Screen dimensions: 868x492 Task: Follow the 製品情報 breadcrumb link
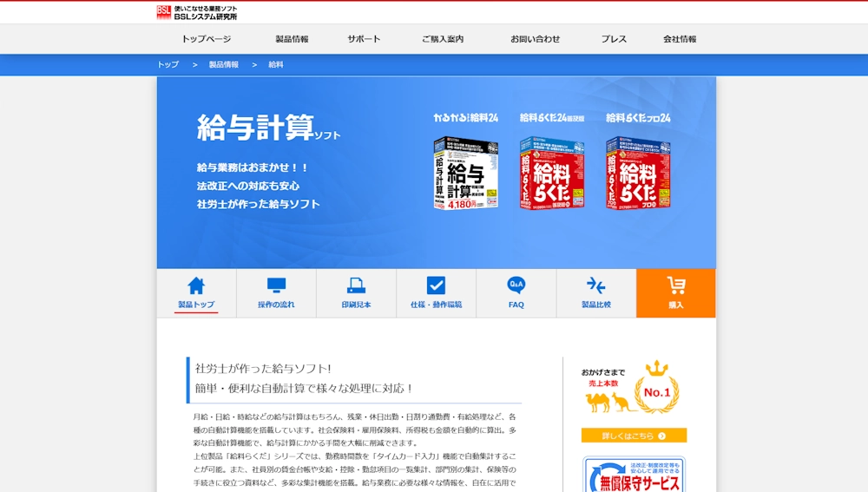click(223, 65)
